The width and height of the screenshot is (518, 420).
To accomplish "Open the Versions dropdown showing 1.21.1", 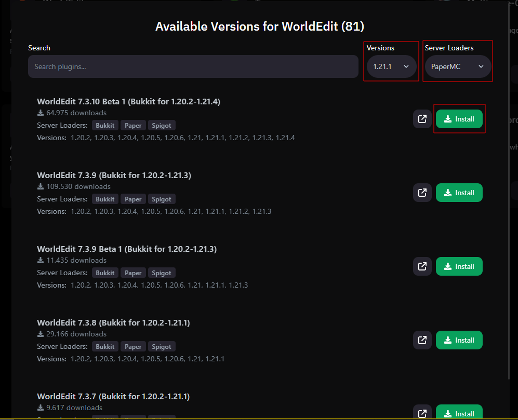I will (391, 66).
